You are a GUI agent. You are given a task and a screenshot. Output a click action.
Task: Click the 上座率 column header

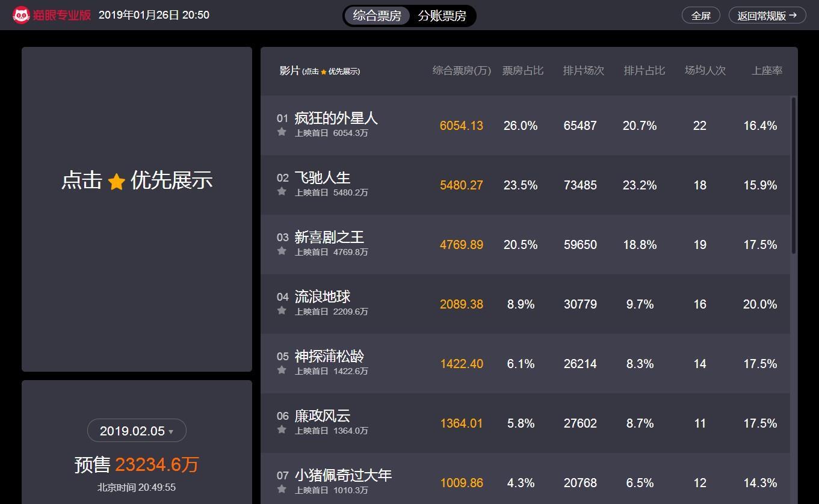click(767, 70)
